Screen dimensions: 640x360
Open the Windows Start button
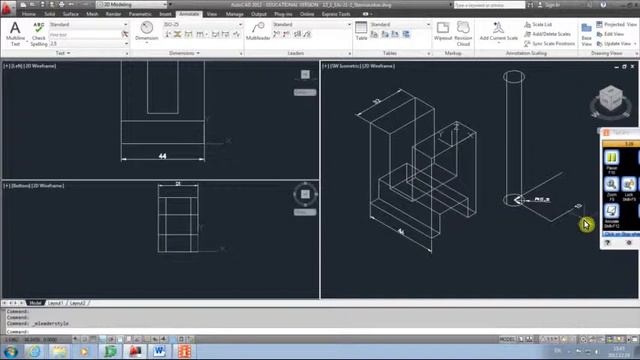pos(11,351)
